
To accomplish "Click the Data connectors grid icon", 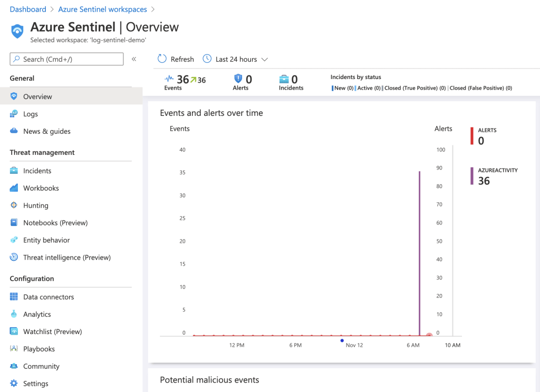I will click(14, 297).
